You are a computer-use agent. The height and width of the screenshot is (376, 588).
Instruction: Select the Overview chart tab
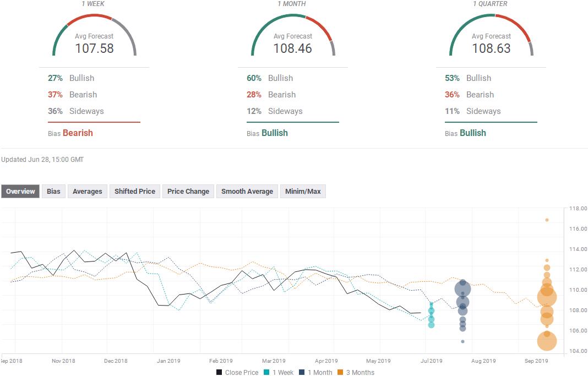[20, 192]
